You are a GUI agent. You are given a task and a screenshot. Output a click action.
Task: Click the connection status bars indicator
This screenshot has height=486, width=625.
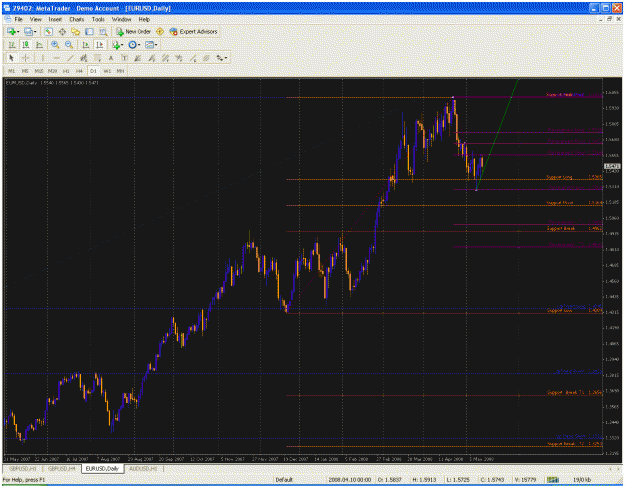tap(552, 480)
